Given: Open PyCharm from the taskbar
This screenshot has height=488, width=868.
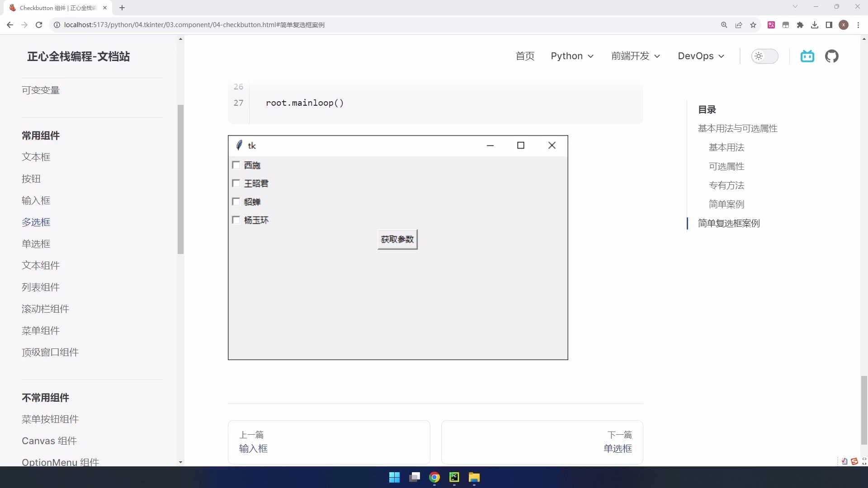Looking at the screenshot, I should point(454,477).
